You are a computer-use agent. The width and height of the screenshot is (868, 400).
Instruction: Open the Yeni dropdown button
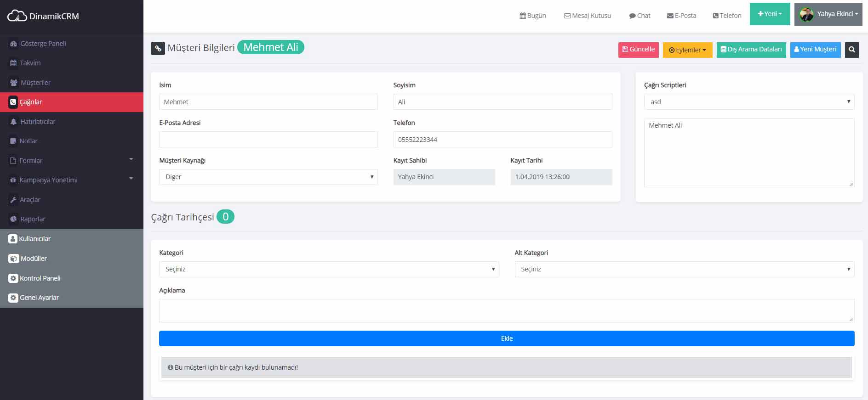(770, 14)
